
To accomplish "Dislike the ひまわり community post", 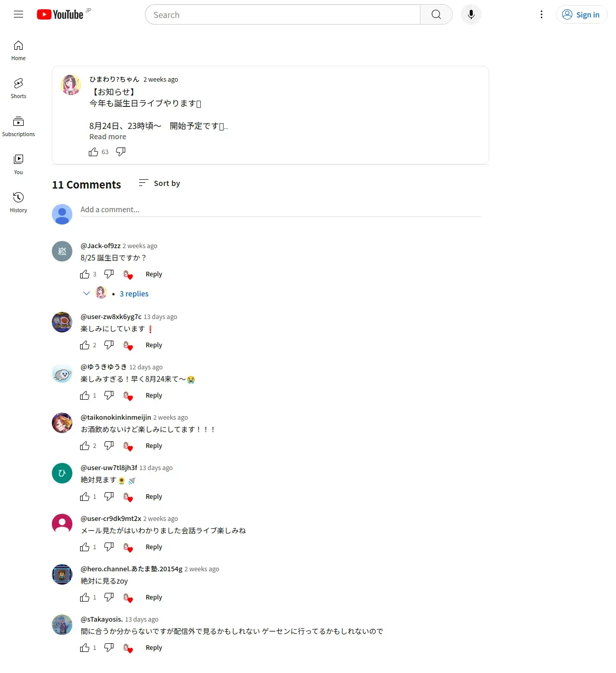I will click(121, 152).
